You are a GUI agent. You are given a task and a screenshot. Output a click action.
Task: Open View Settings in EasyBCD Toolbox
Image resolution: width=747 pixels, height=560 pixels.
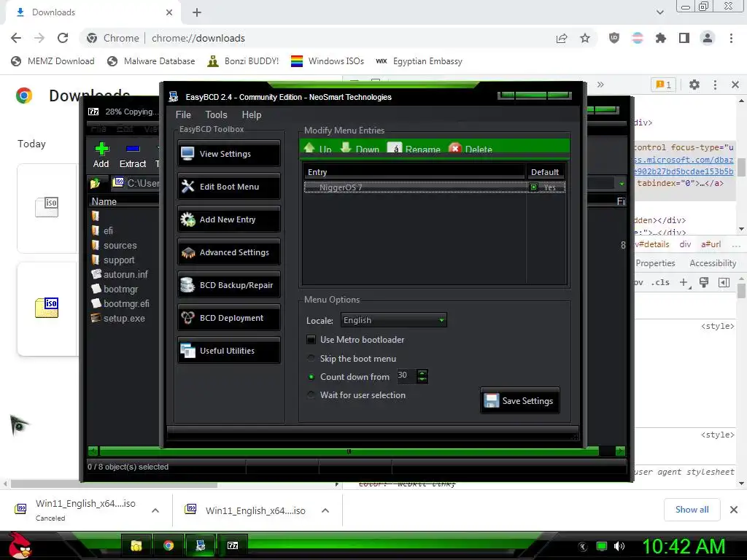[x=228, y=154]
